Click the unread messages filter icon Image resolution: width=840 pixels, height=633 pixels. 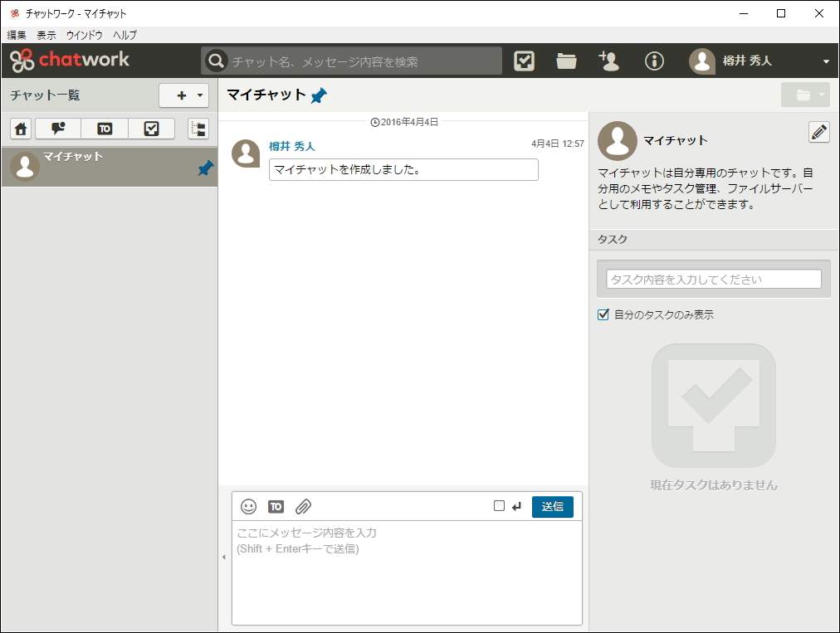click(x=56, y=129)
